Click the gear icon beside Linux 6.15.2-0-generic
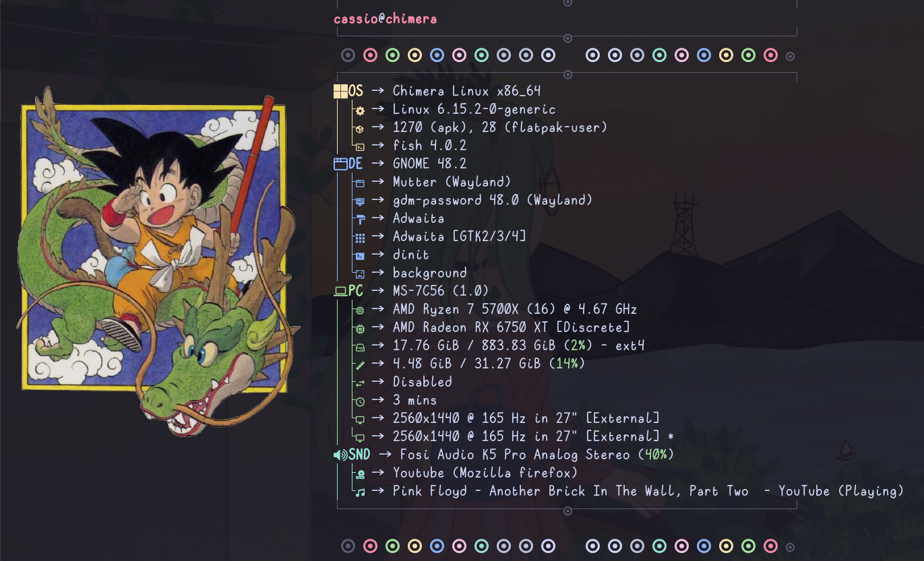Image resolution: width=924 pixels, height=561 pixels. 360,110
